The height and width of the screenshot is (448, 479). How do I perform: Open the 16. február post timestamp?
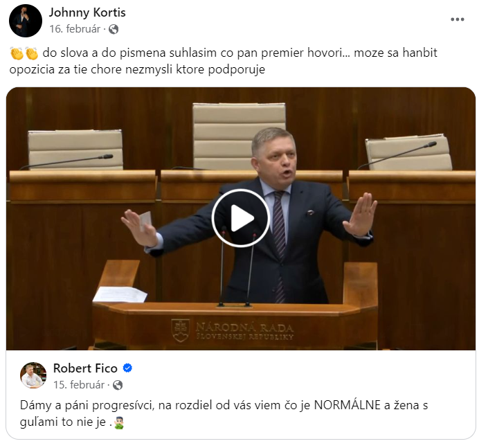tap(75, 29)
